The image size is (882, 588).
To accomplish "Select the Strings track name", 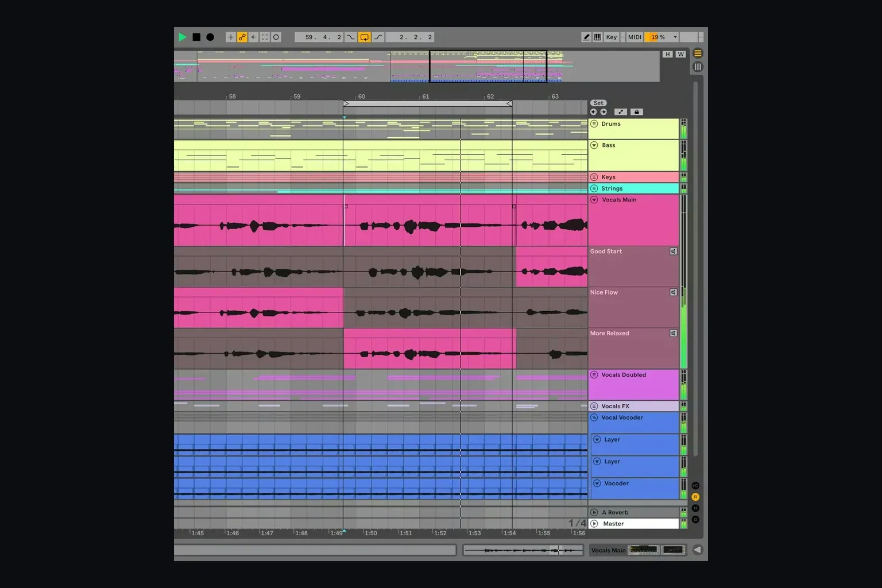I will [x=612, y=188].
